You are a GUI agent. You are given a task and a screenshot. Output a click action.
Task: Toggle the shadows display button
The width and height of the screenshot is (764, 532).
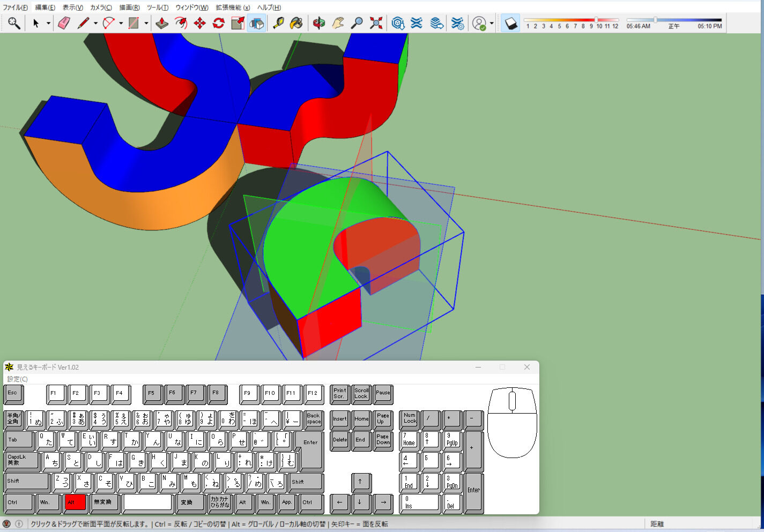pyautogui.click(x=511, y=23)
